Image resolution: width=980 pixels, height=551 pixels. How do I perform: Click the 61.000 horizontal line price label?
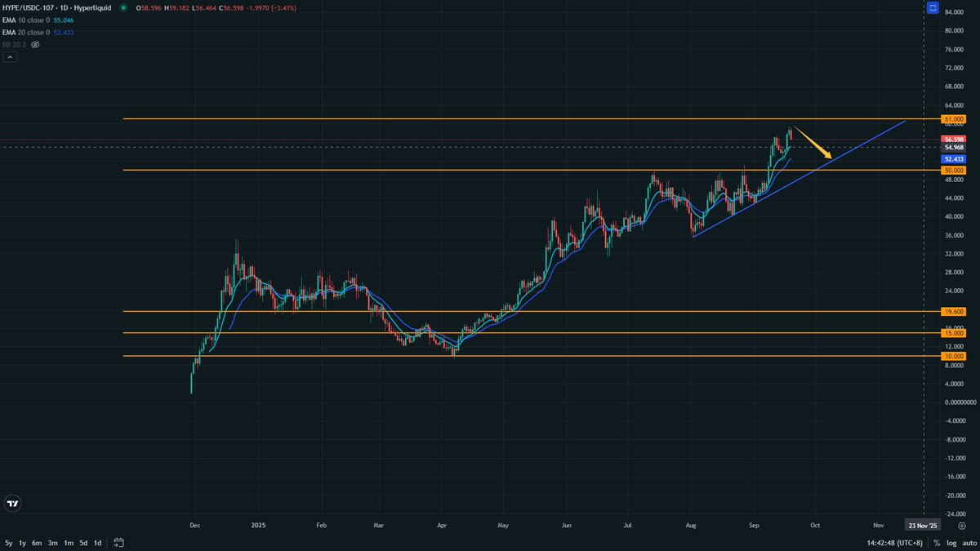tap(953, 119)
